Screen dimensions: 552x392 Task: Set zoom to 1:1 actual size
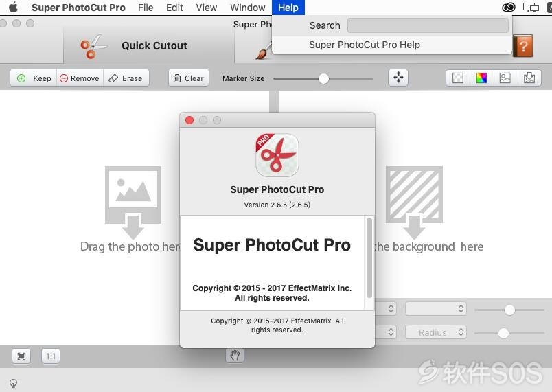pyautogui.click(x=51, y=356)
